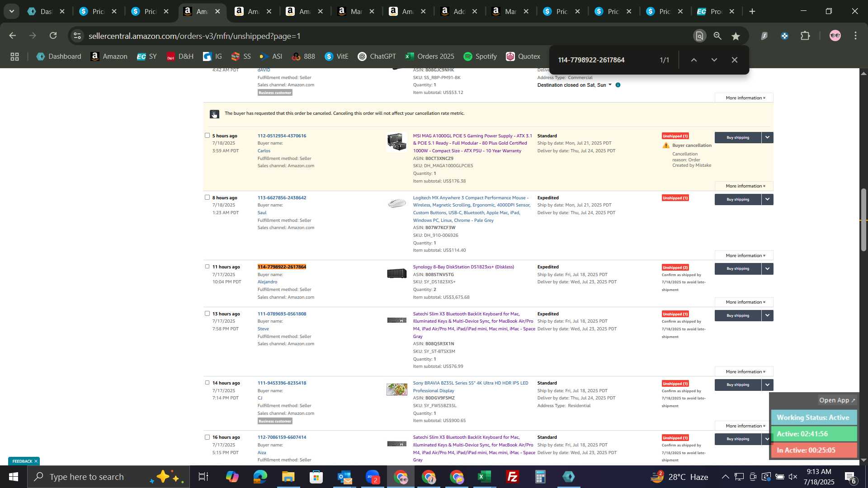Buy shipping for the MSI power supply order
The height and width of the screenshot is (488, 868).
[x=738, y=137]
